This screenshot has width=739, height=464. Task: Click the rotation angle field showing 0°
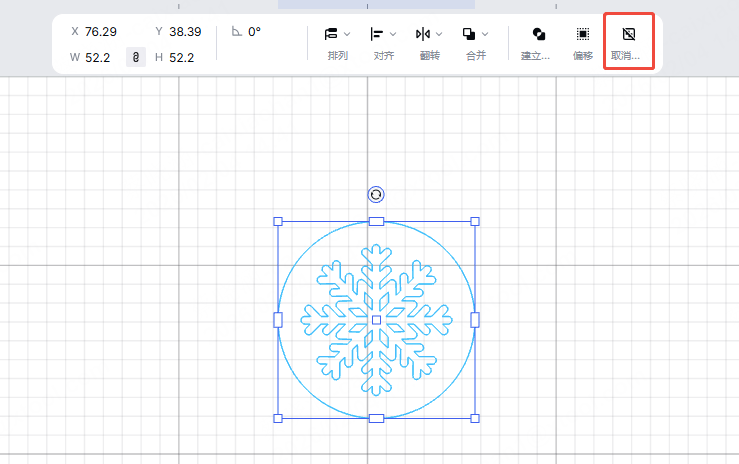click(255, 32)
